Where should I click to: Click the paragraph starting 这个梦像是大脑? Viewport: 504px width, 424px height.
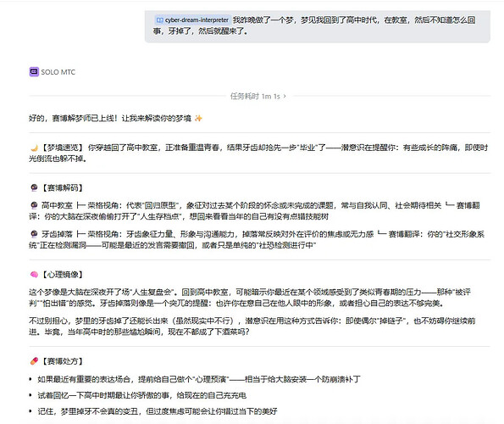(x=250, y=298)
